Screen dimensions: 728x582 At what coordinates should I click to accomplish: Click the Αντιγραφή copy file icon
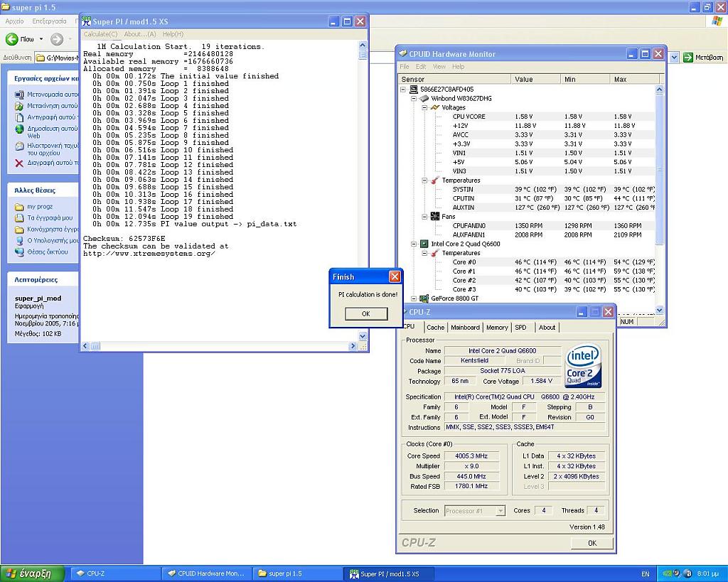click(x=19, y=117)
